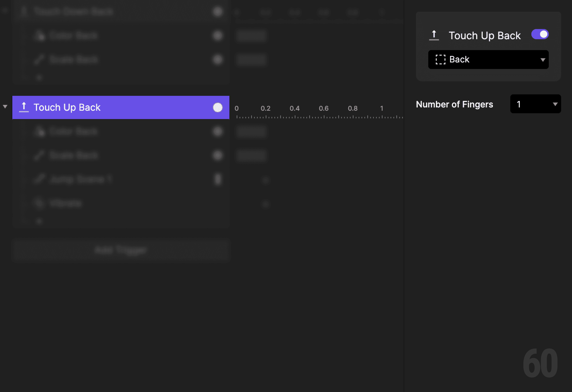Click the keyframe circle on Touch Up Back row
The width and height of the screenshot is (572, 392).
coord(218,107)
